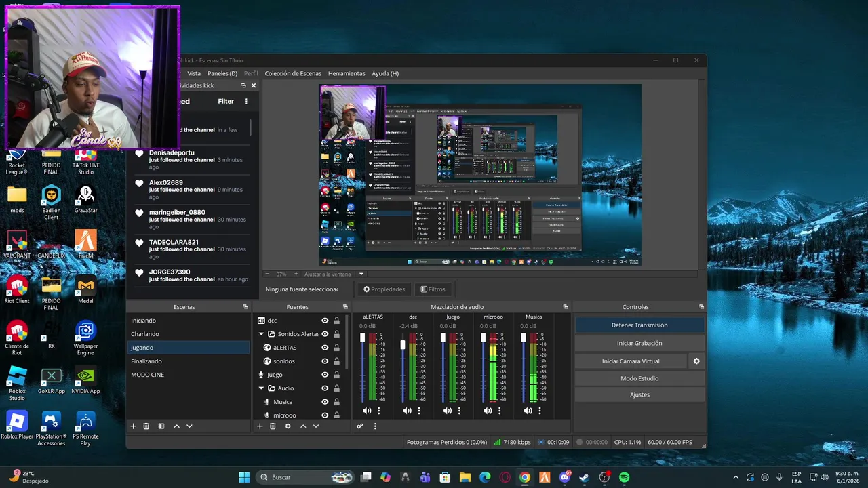Close the kick activities dock with the X icon
Image resolution: width=868 pixels, height=488 pixels.
254,85
